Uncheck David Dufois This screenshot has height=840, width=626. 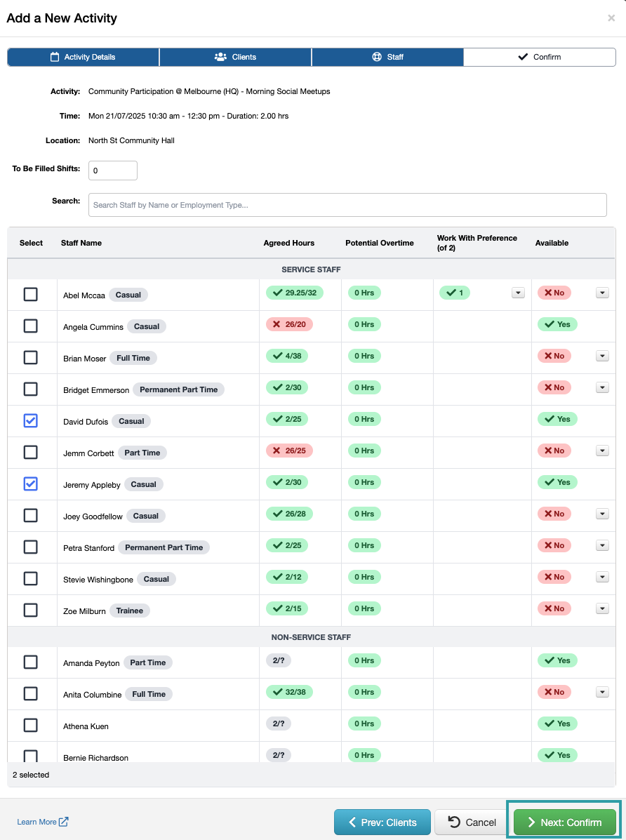point(31,420)
